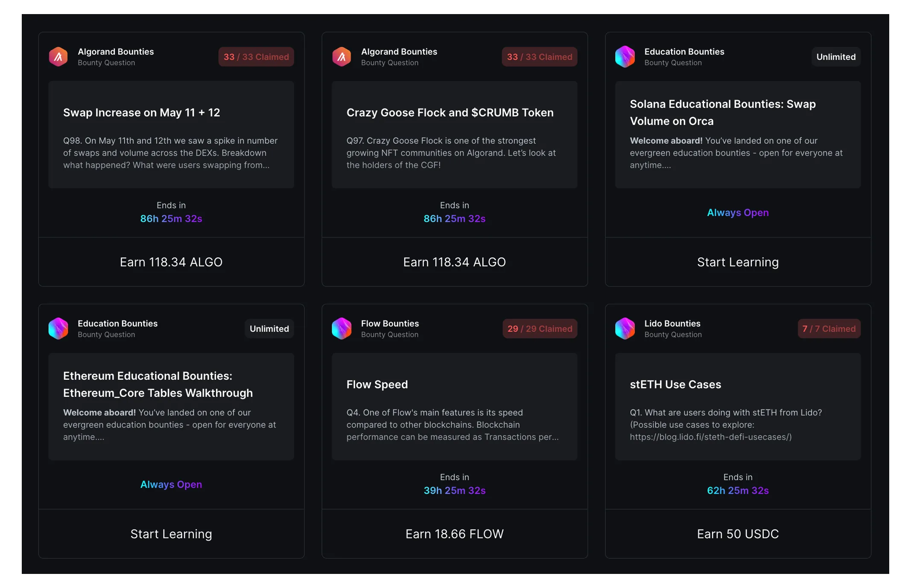Viewport: 911px width, 588px height.
Task: Open the Flow Speed bounty title
Action: pyautogui.click(x=377, y=384)
